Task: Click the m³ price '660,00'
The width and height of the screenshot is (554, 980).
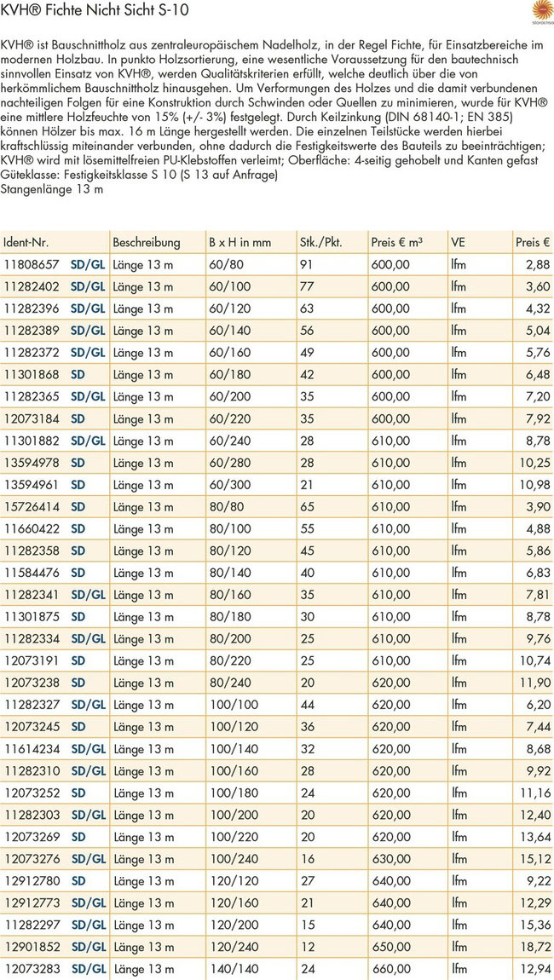Action: tap(390, 969)
